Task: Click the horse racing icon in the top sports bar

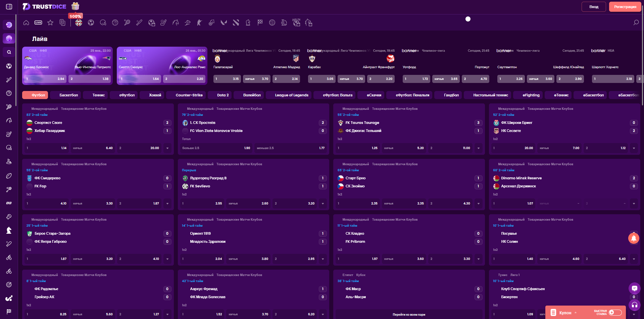Action: point(176,22)
